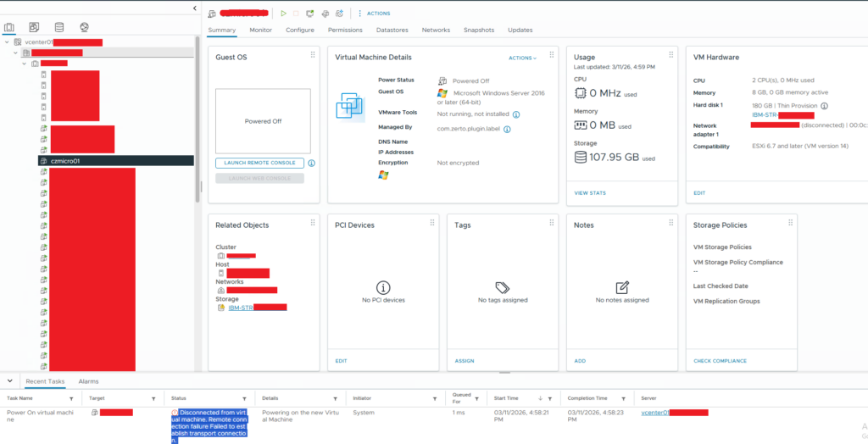Select czmicro01 VM in inventory tree

pos(64,160)
